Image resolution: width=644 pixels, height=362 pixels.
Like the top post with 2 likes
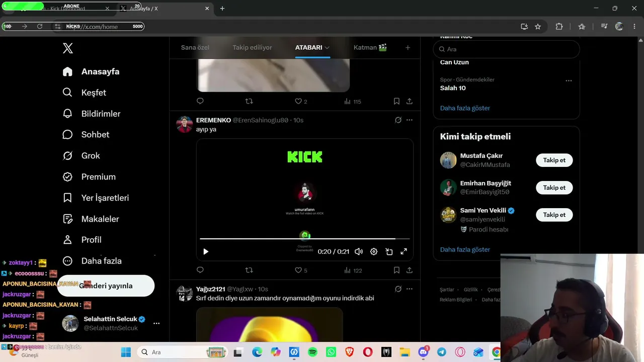pyautogui.click(x=301, y=101)
